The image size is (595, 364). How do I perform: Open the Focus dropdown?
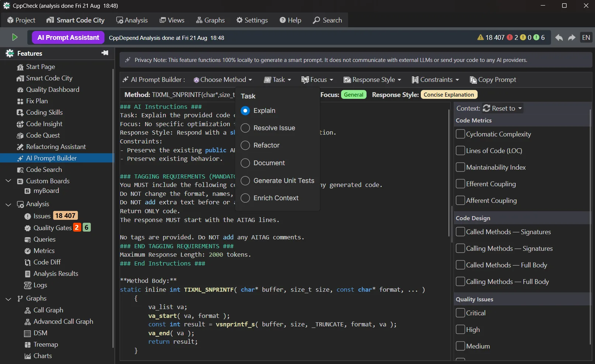point(317,80)
